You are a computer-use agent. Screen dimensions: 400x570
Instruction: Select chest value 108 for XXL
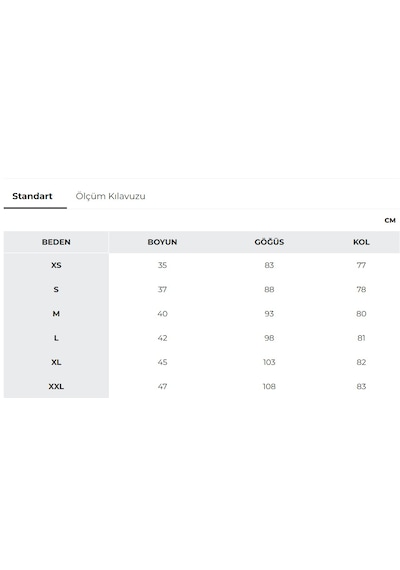coord(269,386)
